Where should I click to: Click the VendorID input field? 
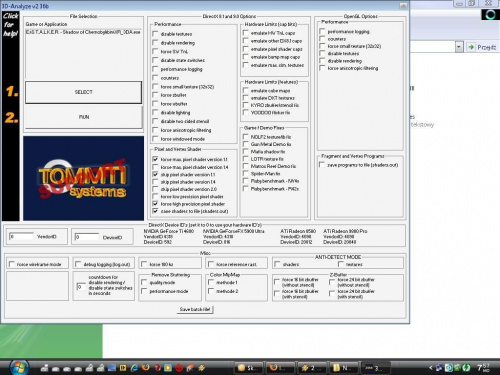[21, 236]
